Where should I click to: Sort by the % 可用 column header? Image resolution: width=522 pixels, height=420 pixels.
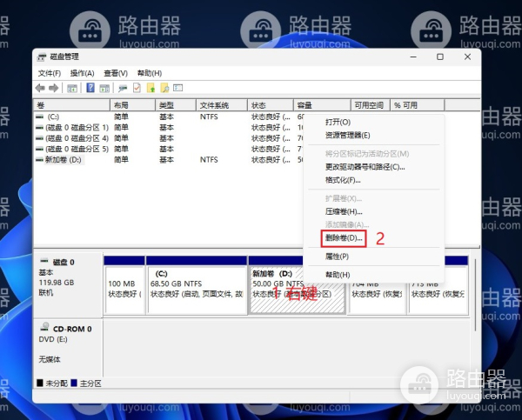[417, 105]
